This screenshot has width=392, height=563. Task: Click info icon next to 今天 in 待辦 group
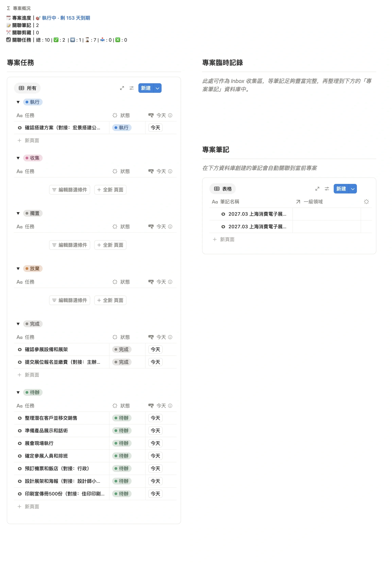tap(170, 406)
